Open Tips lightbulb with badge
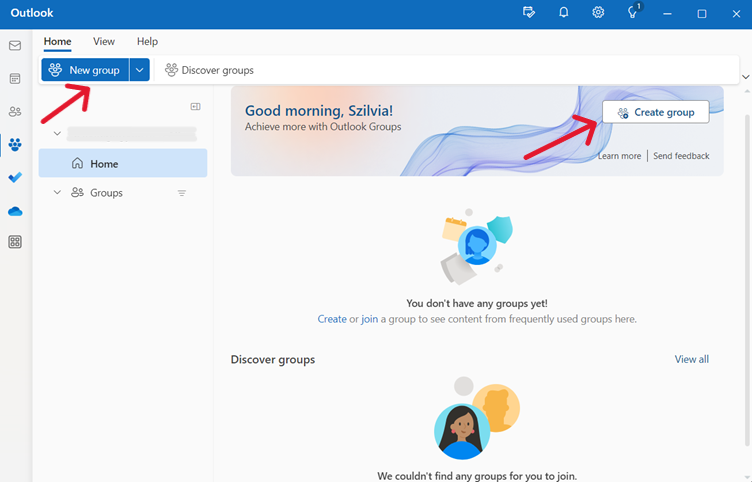 (x=634, y=12)
